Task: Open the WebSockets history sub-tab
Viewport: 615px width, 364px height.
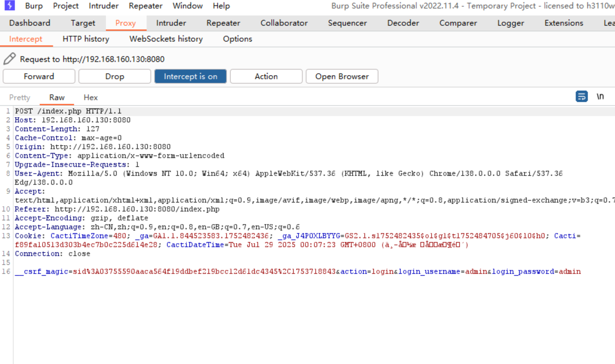Action: coord(166,39)
